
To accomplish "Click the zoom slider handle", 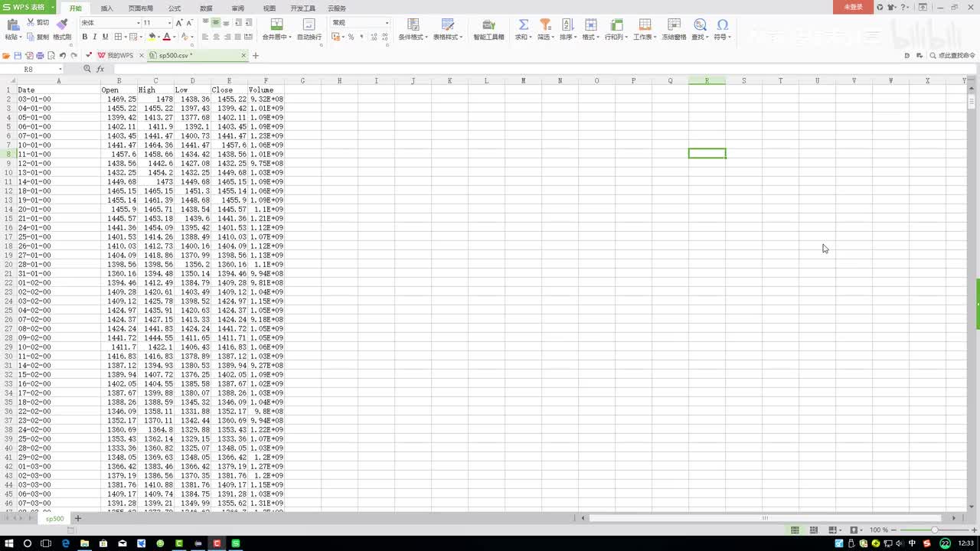I will 934,530.
